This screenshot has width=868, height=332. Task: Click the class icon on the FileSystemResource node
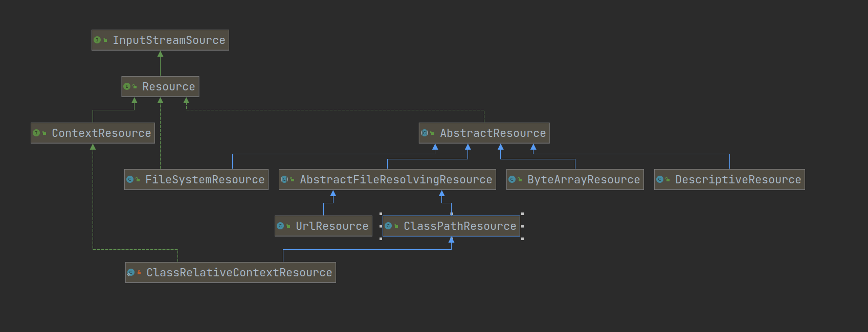(x=130, y=179)
